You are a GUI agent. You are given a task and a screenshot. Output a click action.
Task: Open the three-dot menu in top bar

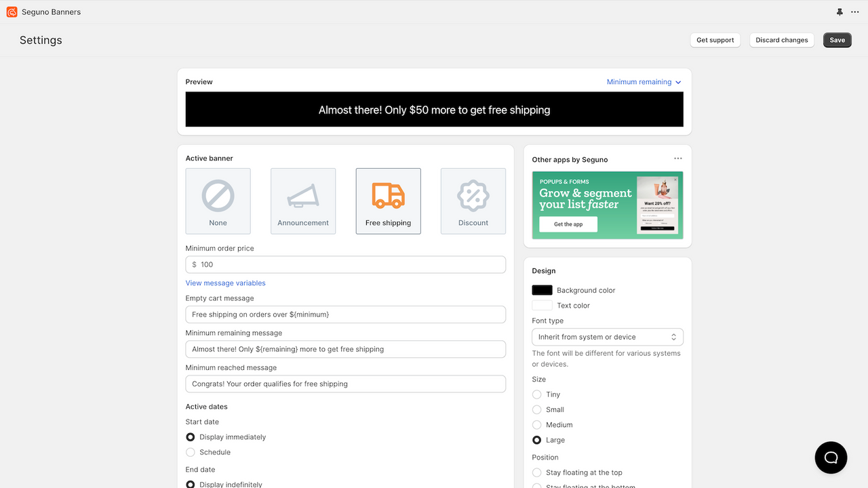pyautogui.click(x=854, y=12)
